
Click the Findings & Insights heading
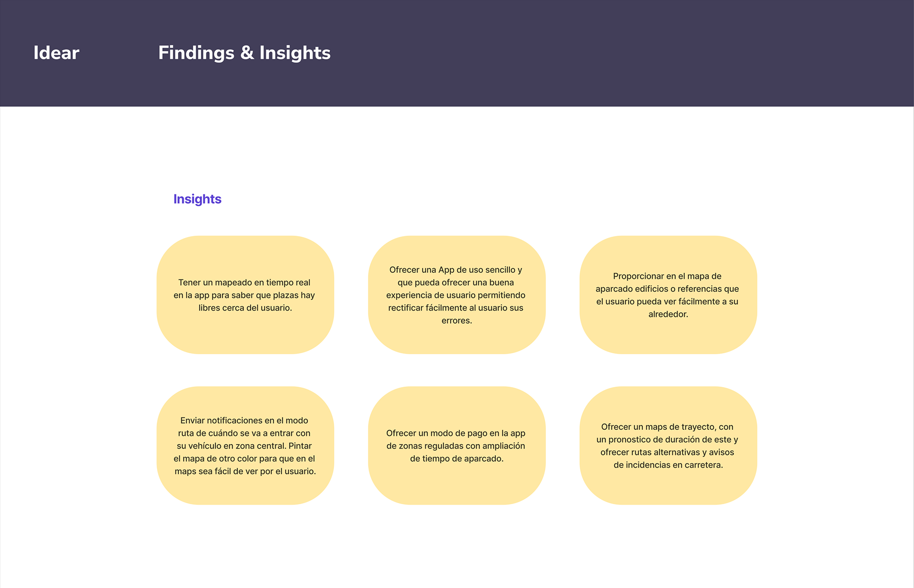[244, 53]
